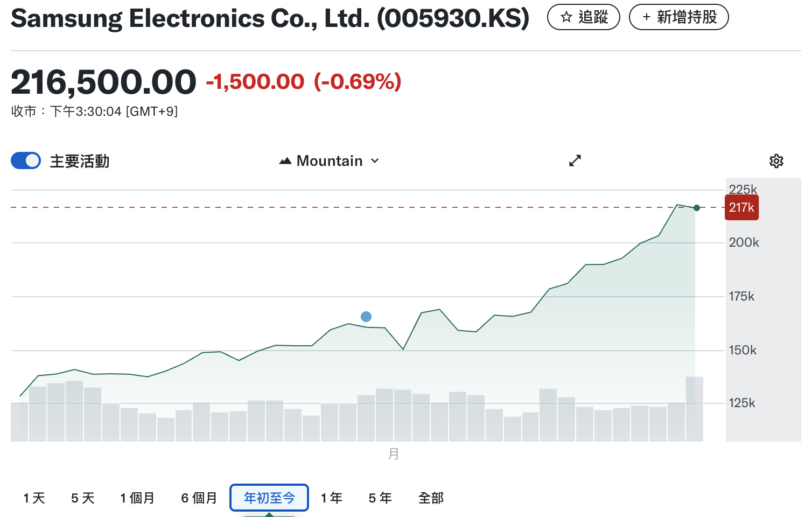Click the blue event marker on chart

tap(366, 317)
